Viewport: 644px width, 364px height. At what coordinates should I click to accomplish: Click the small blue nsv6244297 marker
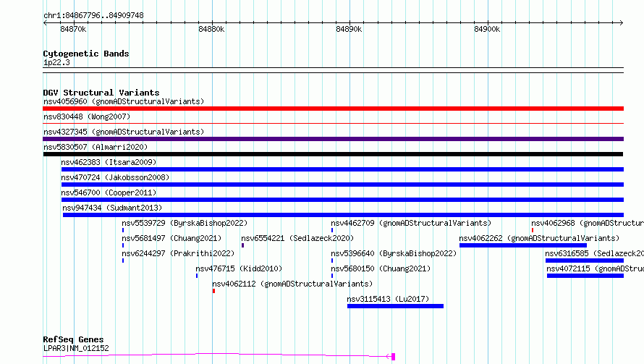[123, 261]
